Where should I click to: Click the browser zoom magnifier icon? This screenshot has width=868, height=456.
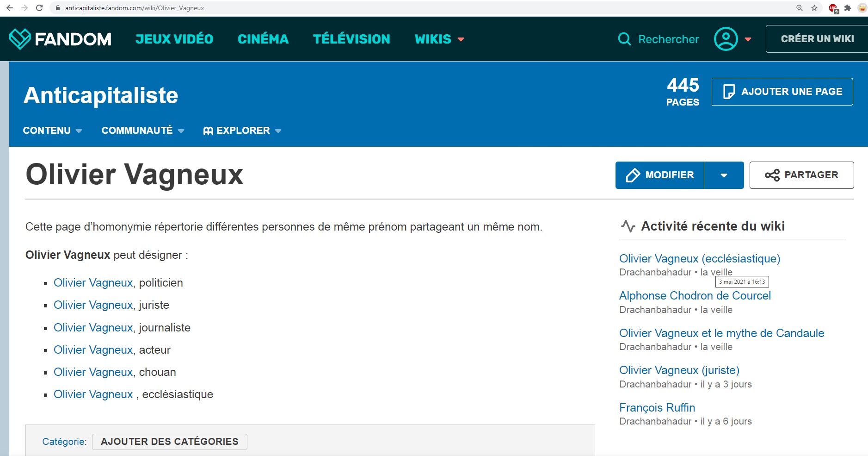[x=800, y=8]
